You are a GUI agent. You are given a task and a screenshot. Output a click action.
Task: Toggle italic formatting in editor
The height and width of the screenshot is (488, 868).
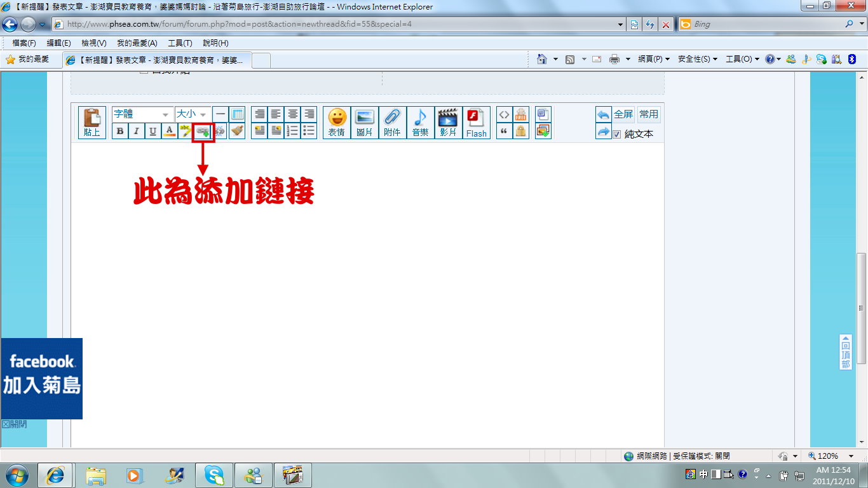[x=136, y=132]
